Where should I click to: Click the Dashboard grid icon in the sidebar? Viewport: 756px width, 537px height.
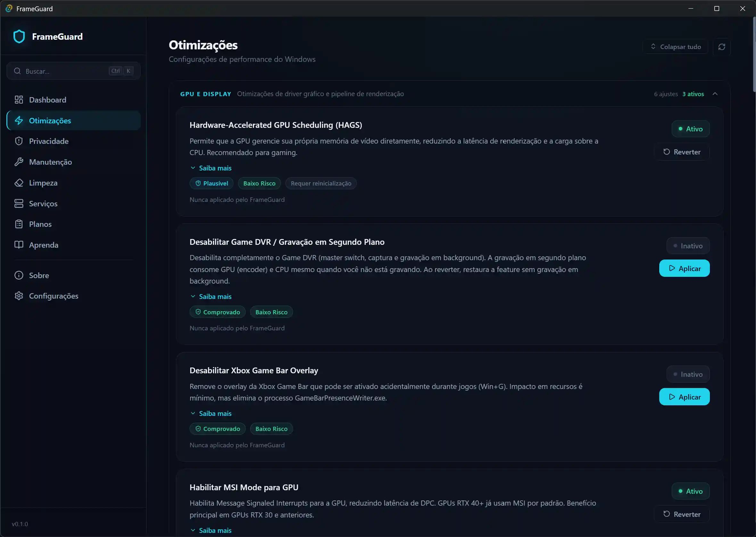tap(19, 100)
